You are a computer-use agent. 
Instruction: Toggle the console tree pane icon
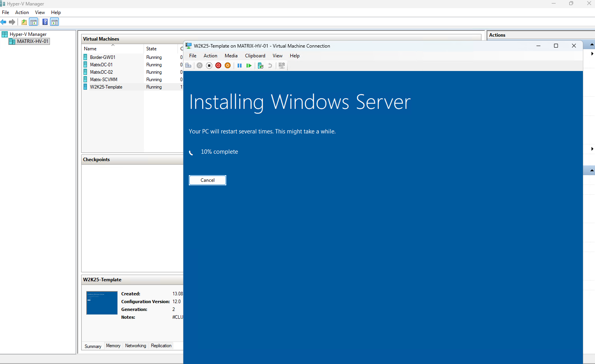point(34,22)
